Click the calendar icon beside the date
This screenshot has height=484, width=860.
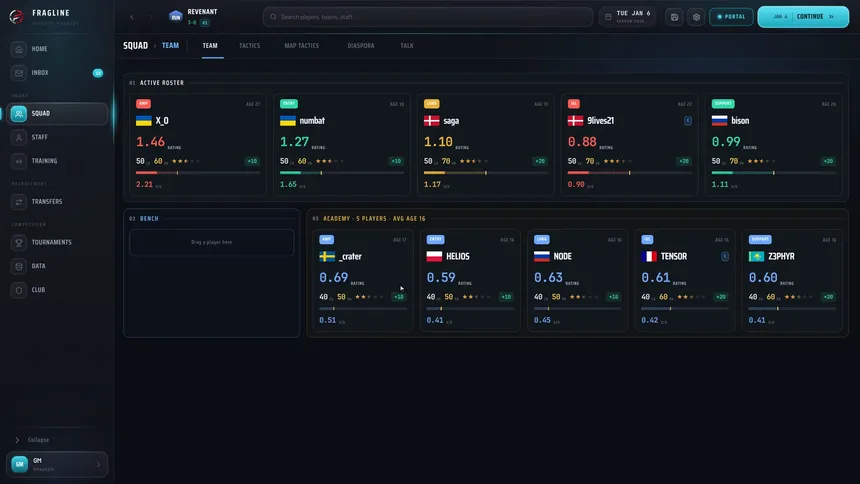coord(608,17)
